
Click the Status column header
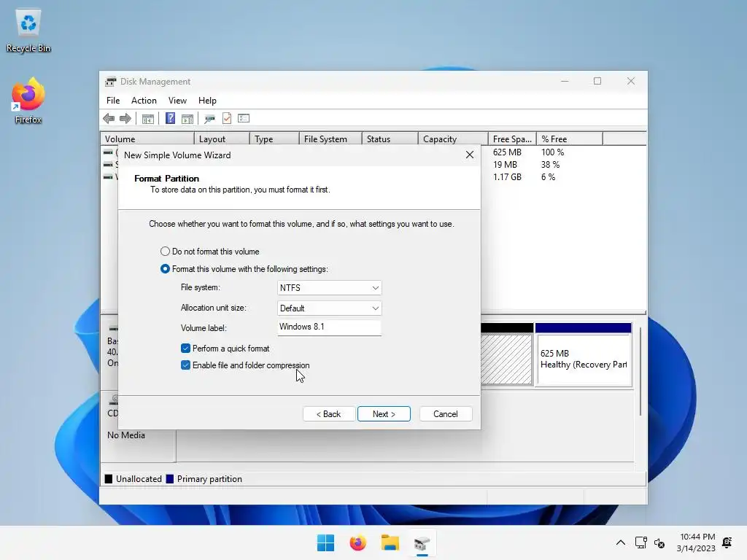tap(390, 139)
